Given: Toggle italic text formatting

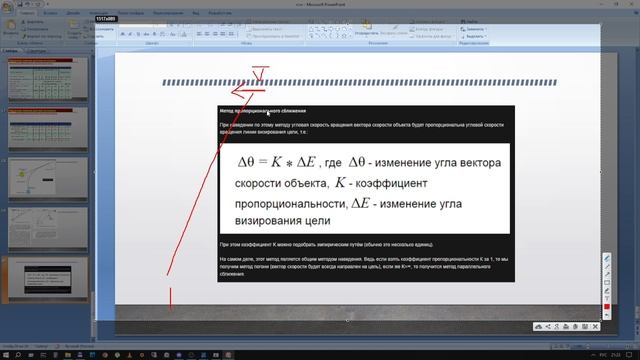Looking at the screenshot, I should pyautogui.click(x=130, y=34).
